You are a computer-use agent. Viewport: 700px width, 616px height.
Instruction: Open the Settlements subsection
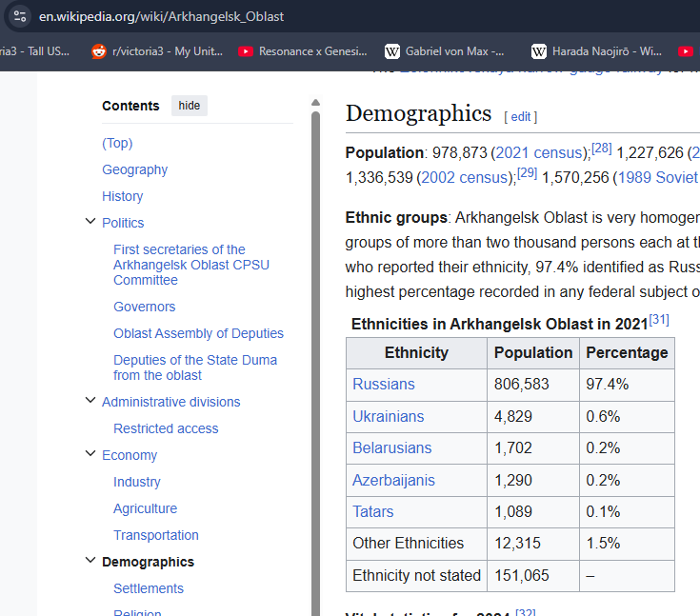149,588
